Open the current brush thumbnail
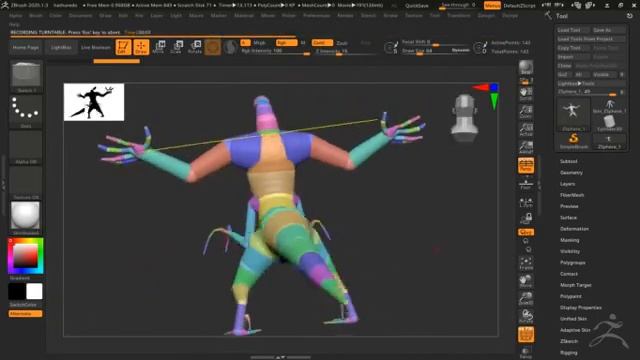Screen dimensions: 640x360 26,76
